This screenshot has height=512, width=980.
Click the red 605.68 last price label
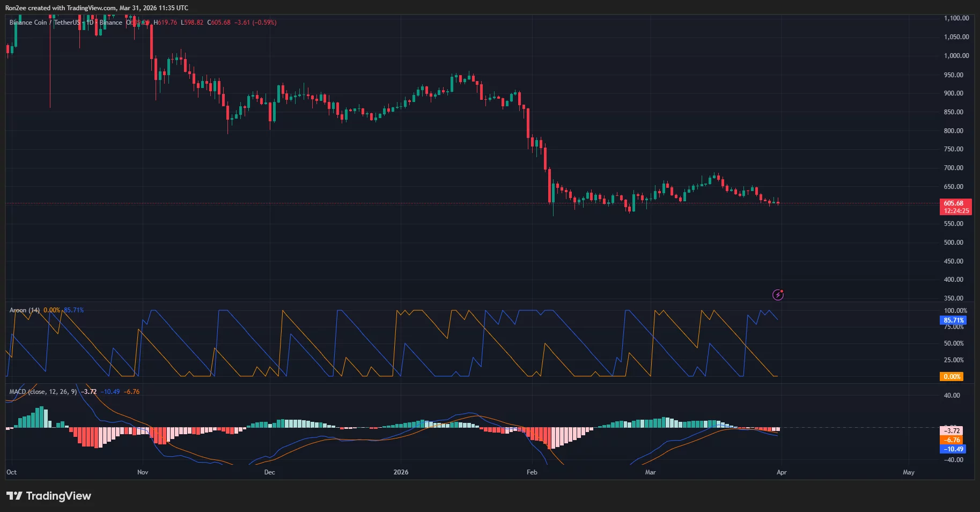[x=954, y=204]
